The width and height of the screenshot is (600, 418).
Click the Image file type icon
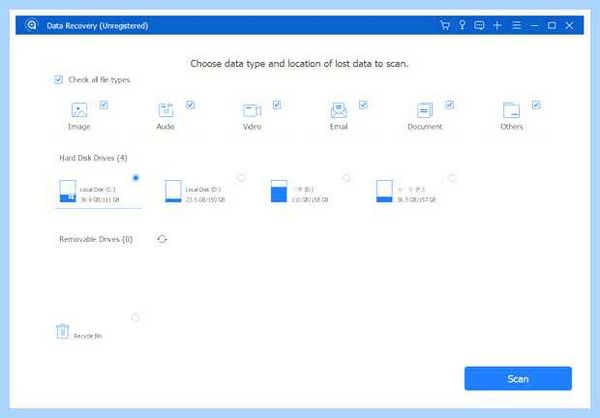(79, 110)
